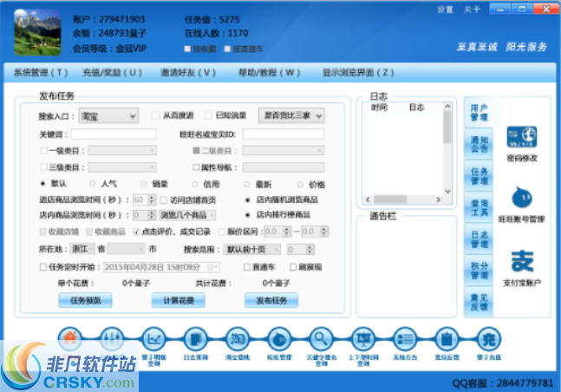Image resolution: width=561 pixels, height=392 pixels.
Task: Open 充值/奖励 (U) menu
Action: [x=113, y=73]
